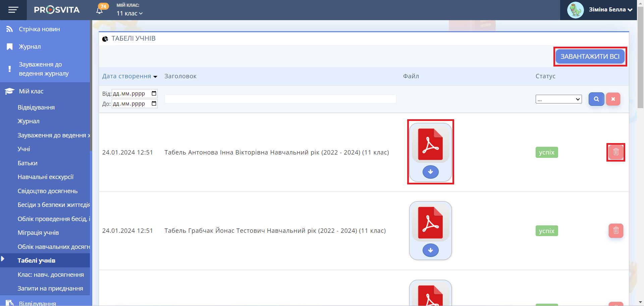Open Антонова Інна PDF file thumbnail
Viewport: 644px width, 306px height.
point(430,144)
